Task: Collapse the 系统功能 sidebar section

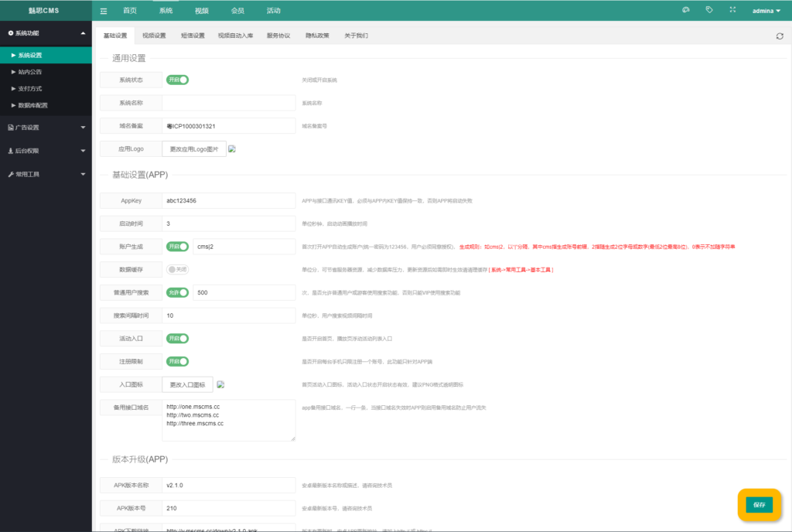Action: coord(43,33)
